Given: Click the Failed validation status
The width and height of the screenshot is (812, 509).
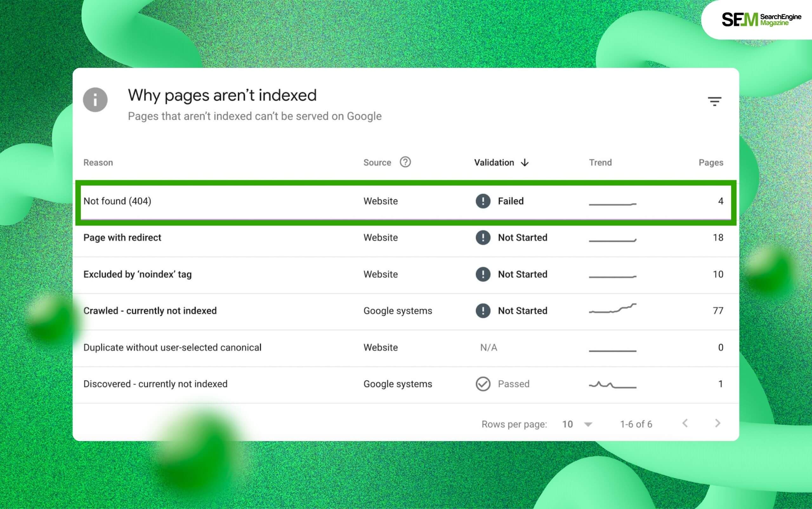Looking at the screenshot, I should click(x=511, y=201).
